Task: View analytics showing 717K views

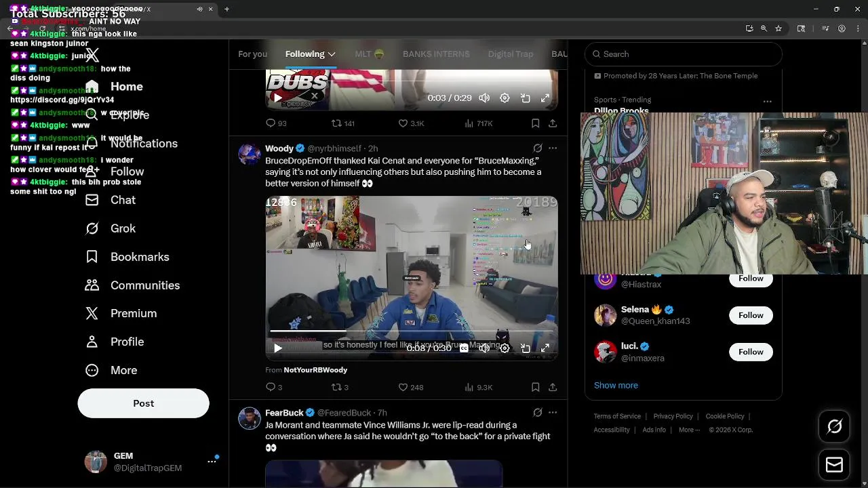Action: tap(478, 123)
